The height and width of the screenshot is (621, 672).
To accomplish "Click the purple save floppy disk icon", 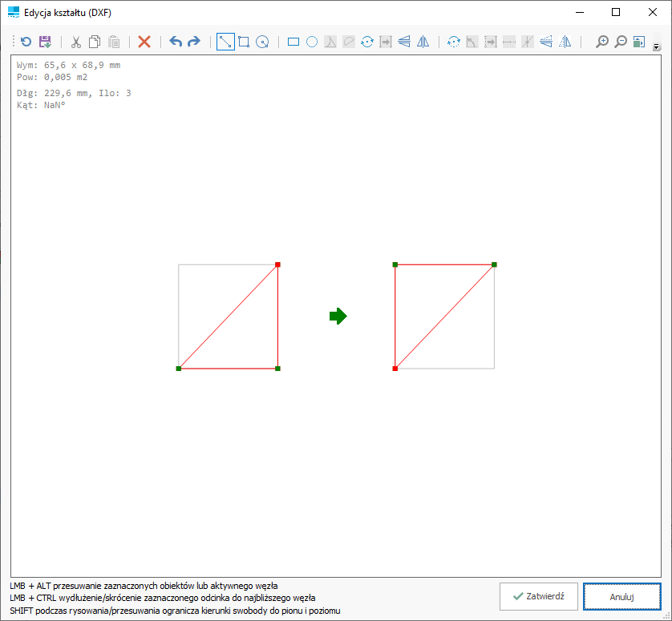I will pyautogui.click(x=45, y=42).
